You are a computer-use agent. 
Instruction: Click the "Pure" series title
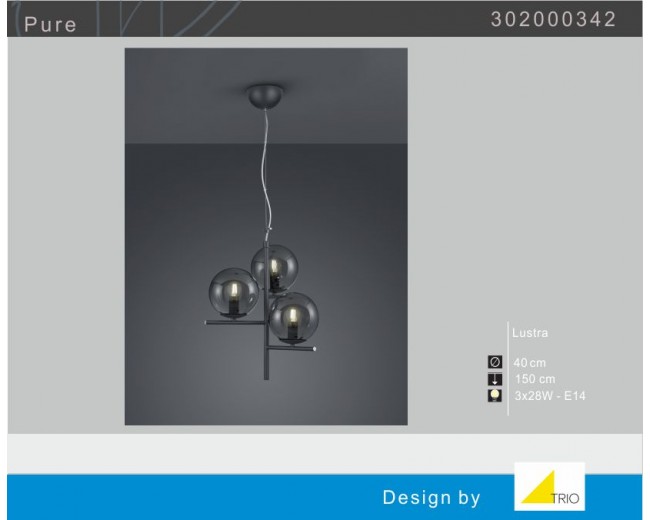click(50, 23)
